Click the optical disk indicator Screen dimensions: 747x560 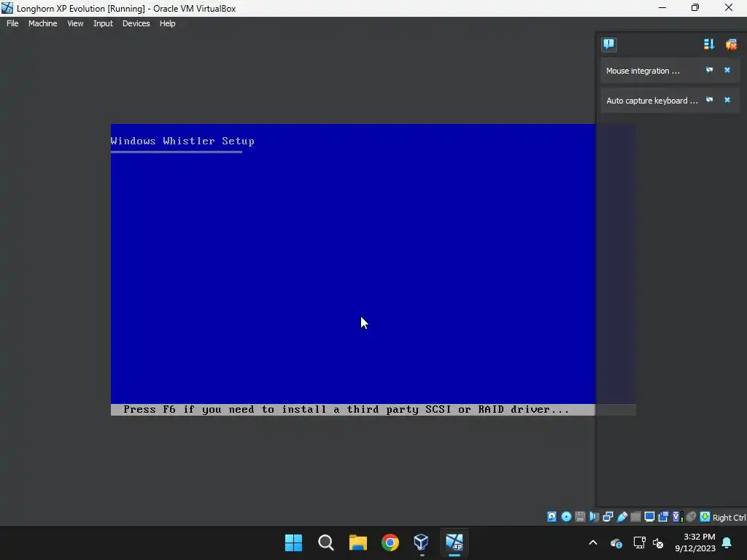tap(566, 517)
